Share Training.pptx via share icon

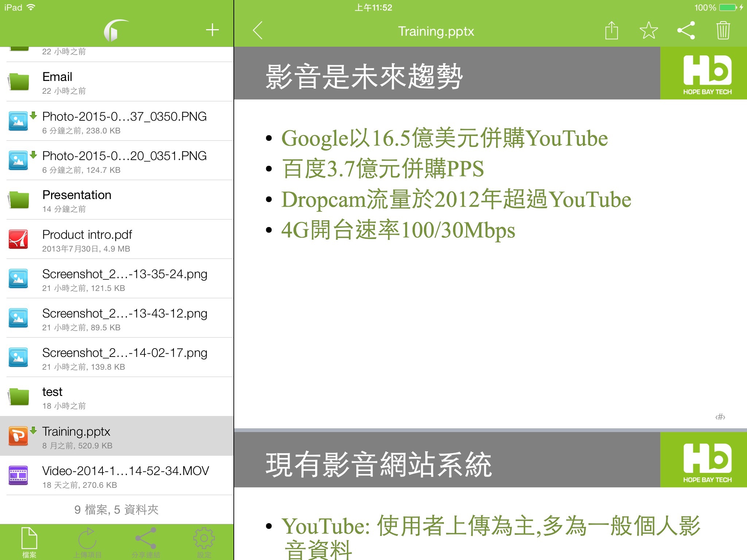686,30
